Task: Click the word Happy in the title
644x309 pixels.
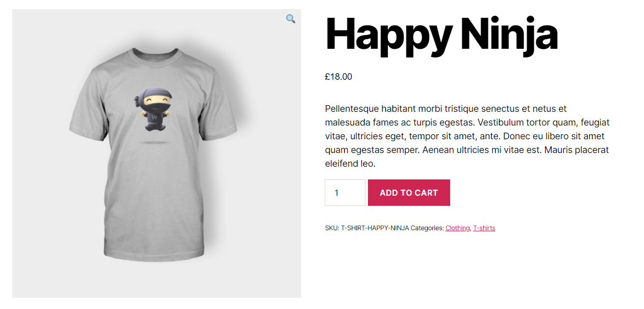Action: point(388,35)
